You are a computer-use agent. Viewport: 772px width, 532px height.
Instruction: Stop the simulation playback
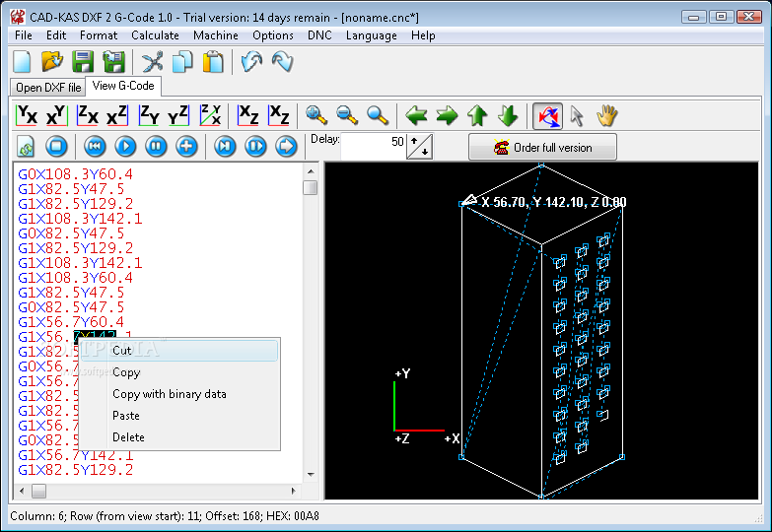pos(56,146)
